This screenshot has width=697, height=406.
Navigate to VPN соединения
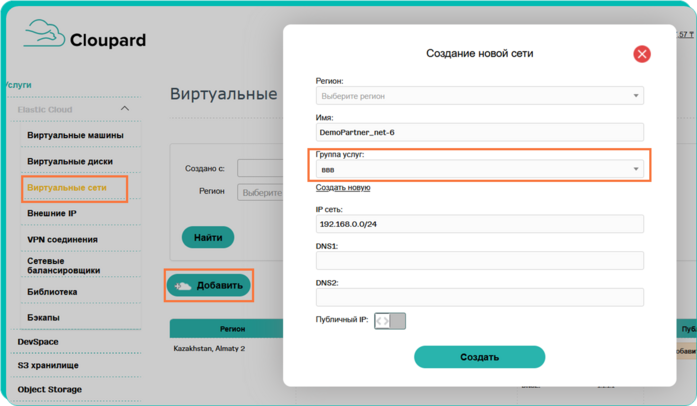coord(62,240)
